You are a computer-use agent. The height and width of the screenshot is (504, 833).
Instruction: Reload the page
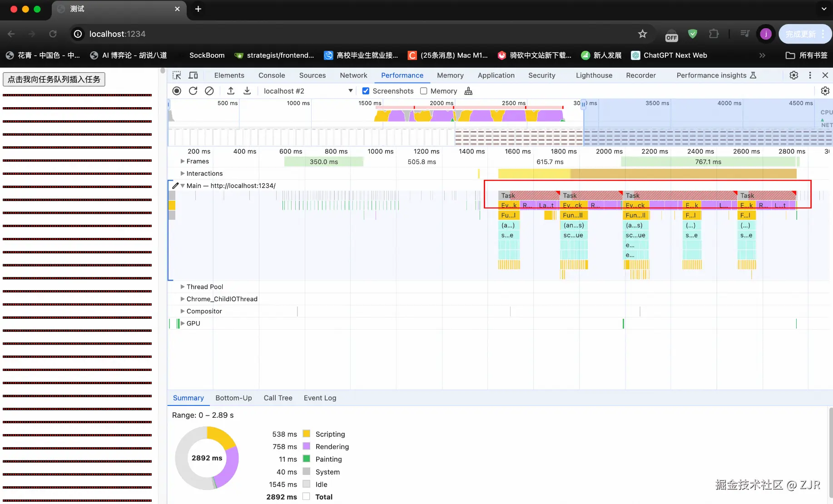click(53, 34)
